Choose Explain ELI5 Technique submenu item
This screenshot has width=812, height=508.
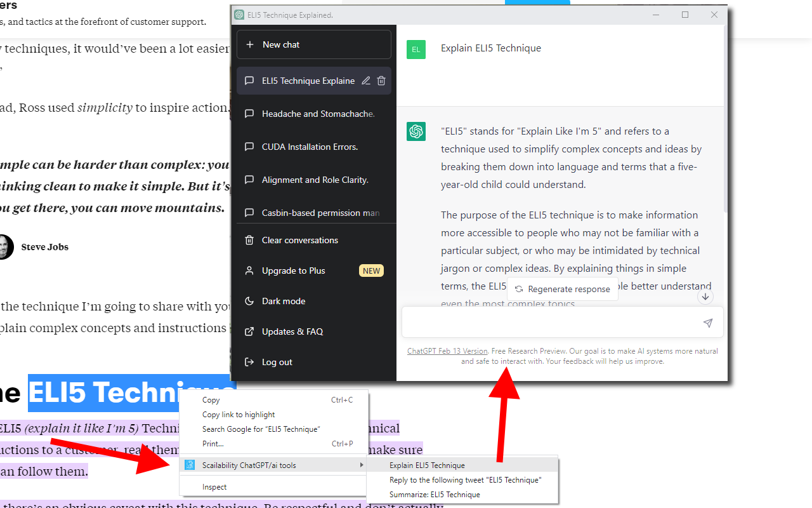coord(462,465)
